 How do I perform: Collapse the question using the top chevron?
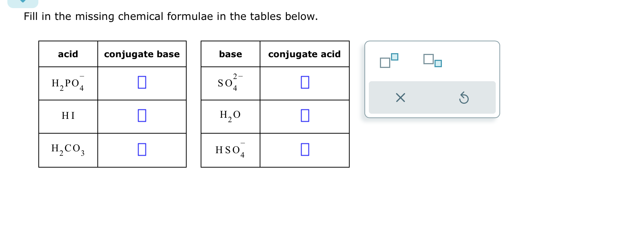click(x=23, y=2)
